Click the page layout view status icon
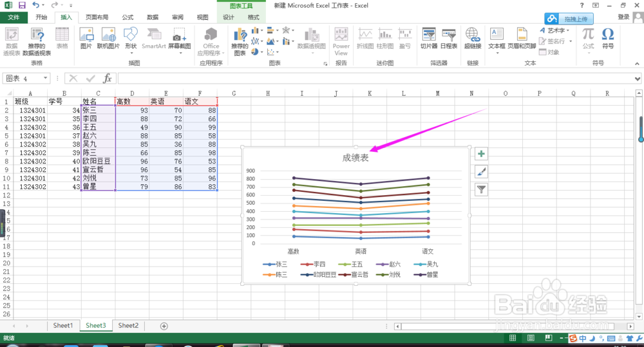 (531, 338)
